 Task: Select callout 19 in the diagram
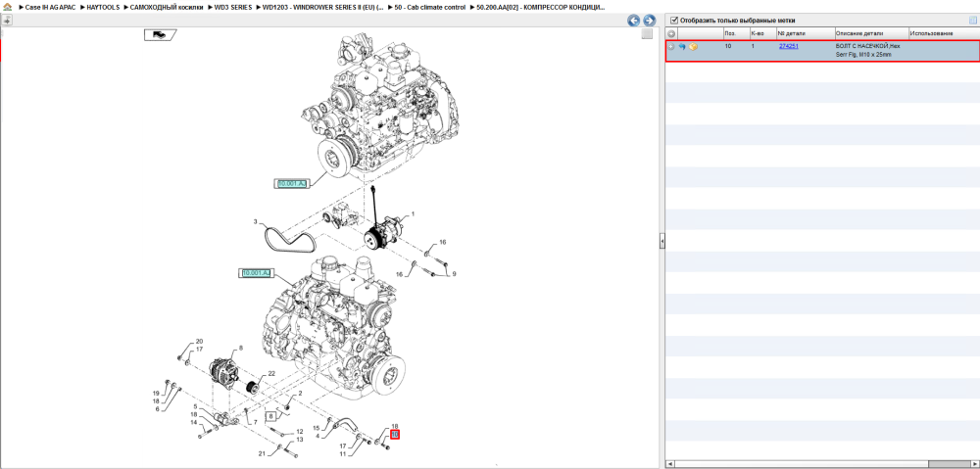[156, 393]
